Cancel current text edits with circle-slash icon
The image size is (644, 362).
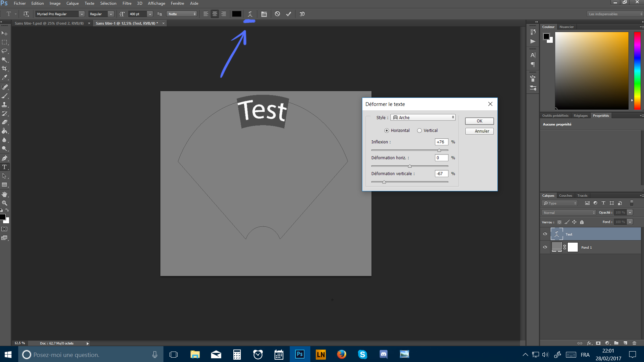[x=277, y=14]
